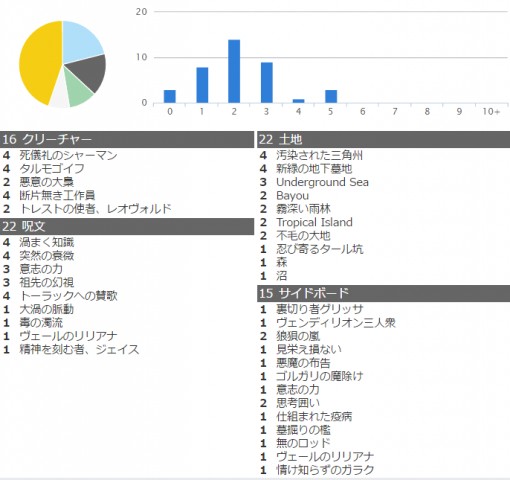Select the tallest bar at mana cost 2
Image resolution: width=510 pixels, height=480 pixels.
tap(234, 71)
